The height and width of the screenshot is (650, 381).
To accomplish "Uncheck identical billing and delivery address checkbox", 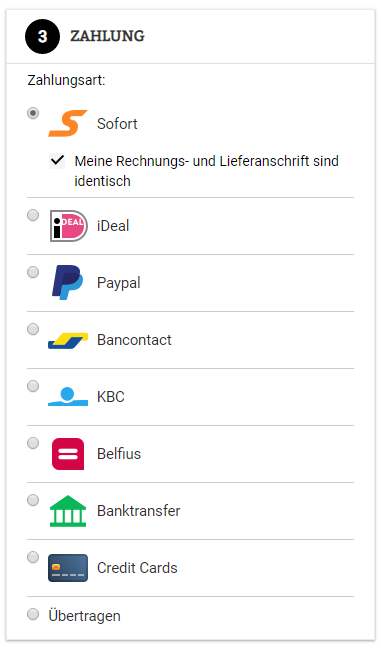I will [57, 160].
